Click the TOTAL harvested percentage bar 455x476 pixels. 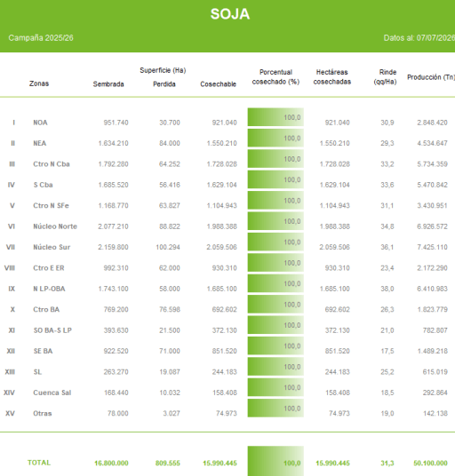[x=275, y=461]
